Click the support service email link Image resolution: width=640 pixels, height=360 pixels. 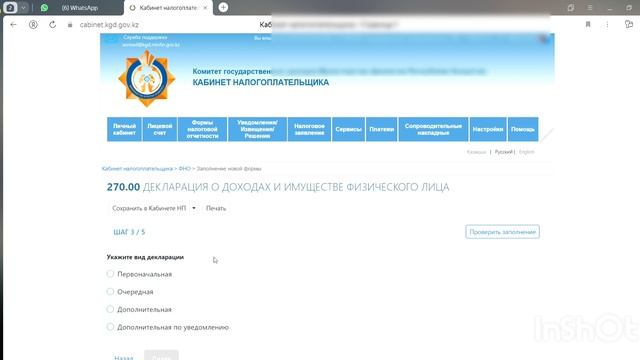tap(151, 44)
